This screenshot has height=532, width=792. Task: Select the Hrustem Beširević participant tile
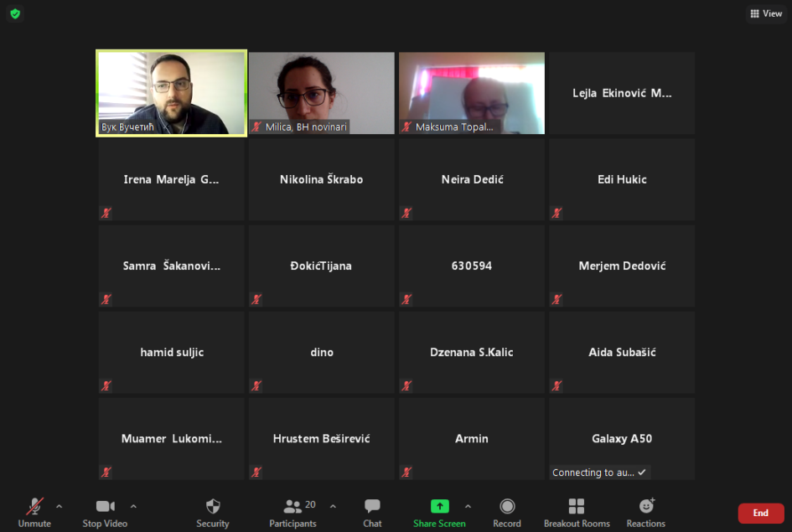(322, 439)
